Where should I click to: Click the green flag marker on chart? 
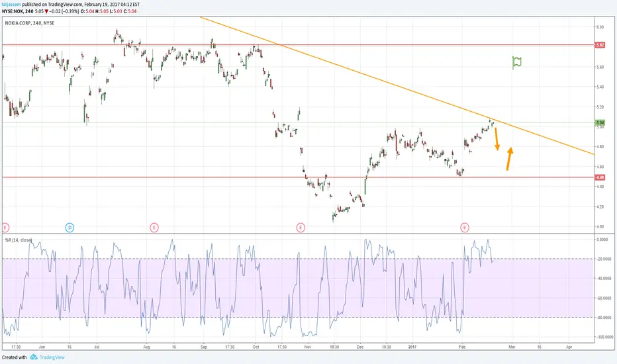(x=516, y=63)
